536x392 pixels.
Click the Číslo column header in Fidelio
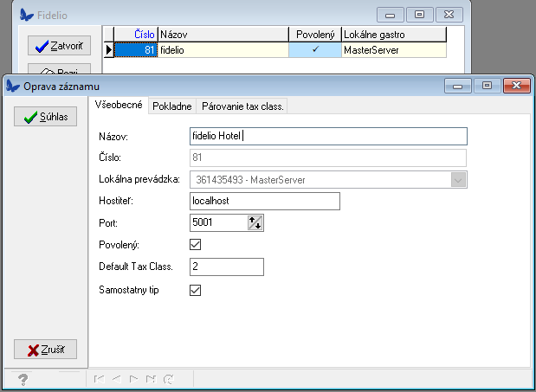tap(136, 34)
